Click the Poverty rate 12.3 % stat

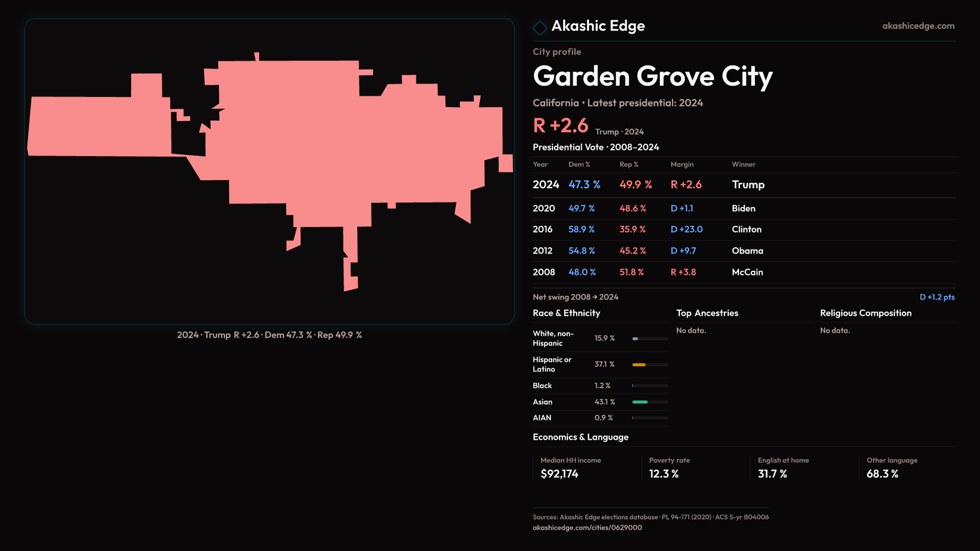tap(664, 474)
